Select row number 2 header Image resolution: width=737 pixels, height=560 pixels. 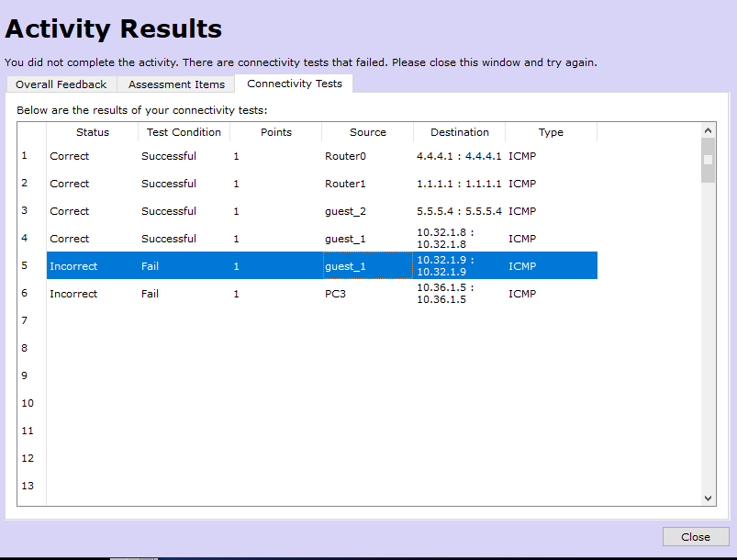point(31,184)
